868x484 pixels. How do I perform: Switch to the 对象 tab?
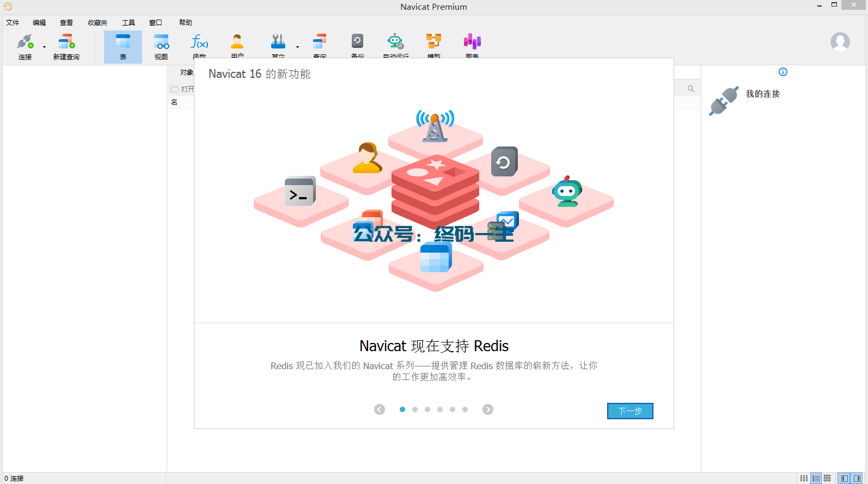(x=186, y=72)
